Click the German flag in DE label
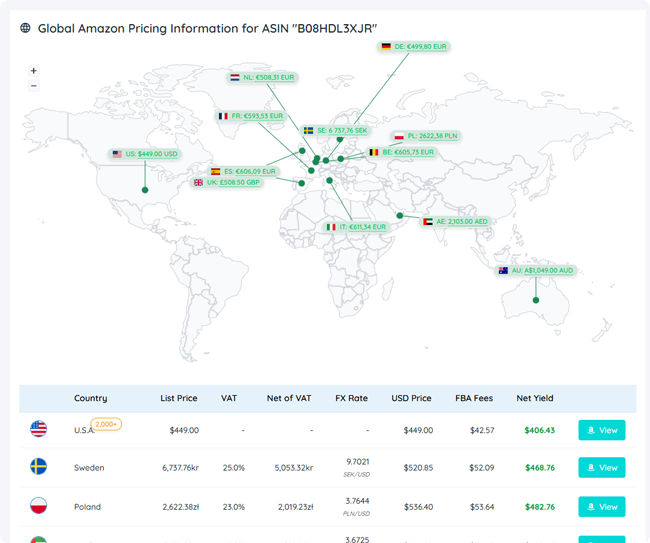Image resolution: width=650 pixels, height=543 pixels. [x=386, y=46]
